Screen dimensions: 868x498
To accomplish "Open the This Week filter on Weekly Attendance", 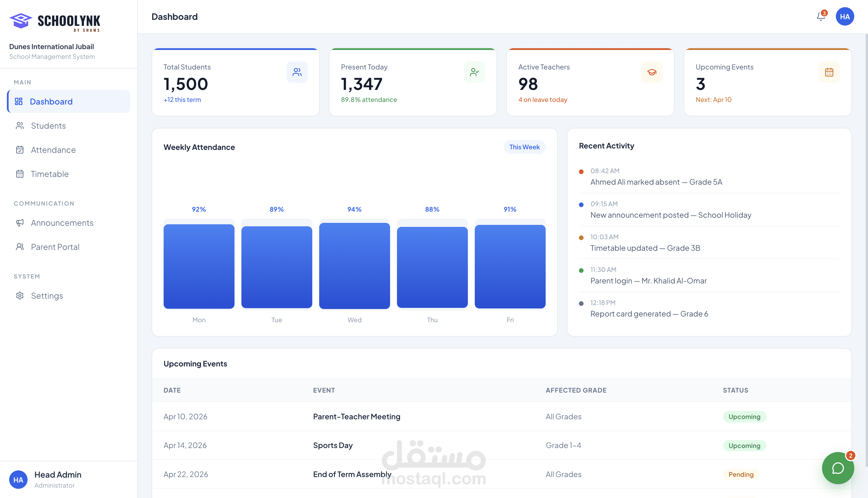I will click(524, 147).
